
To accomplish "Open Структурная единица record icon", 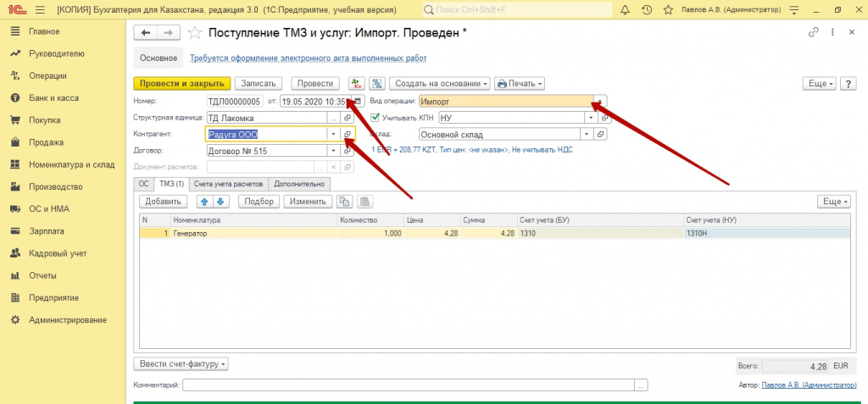I will 348,118.
